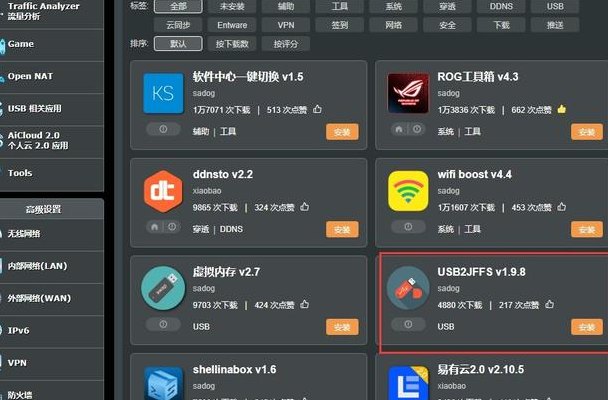Filter by DDNS tag
Screen dimensions: 608x400
(501, 6)
